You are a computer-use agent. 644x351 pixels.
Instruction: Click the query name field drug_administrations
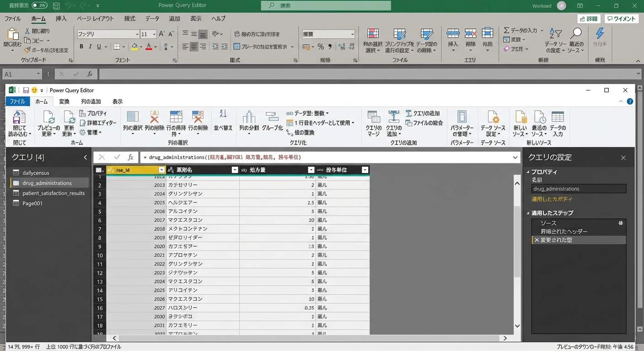(579, 189)
